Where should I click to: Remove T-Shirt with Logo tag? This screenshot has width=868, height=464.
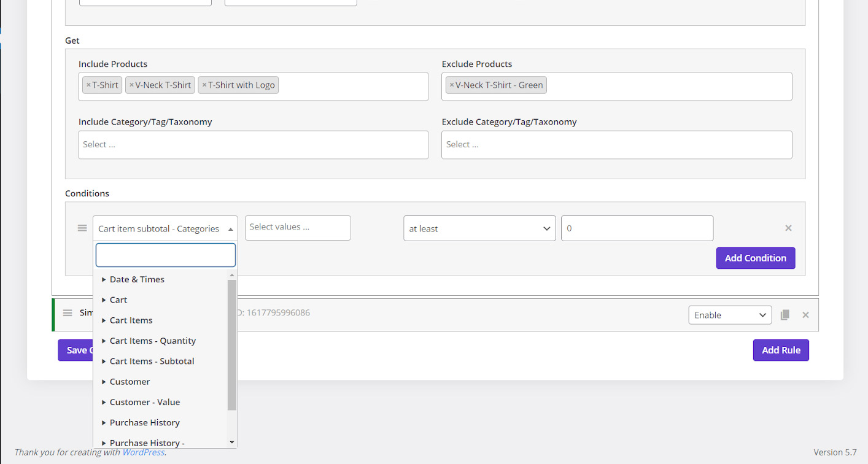coord(204,85)
